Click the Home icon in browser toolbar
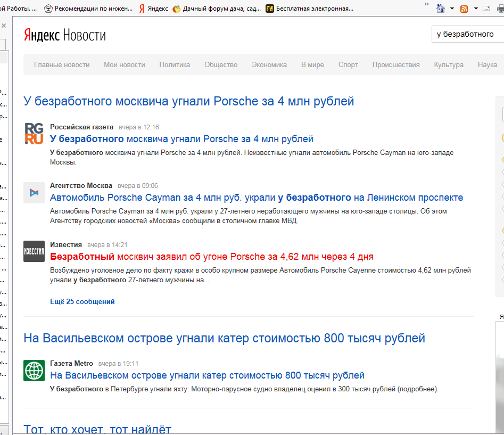504x435 pixels. click(440, 9)
